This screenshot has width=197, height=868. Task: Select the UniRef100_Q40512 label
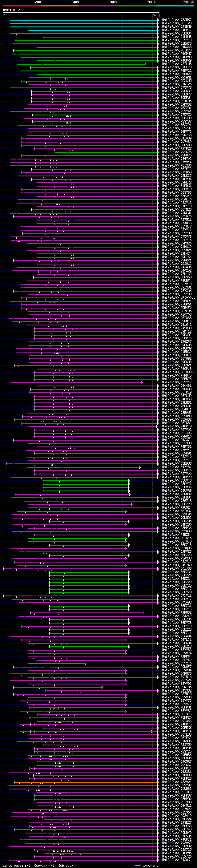coord(177,806)
